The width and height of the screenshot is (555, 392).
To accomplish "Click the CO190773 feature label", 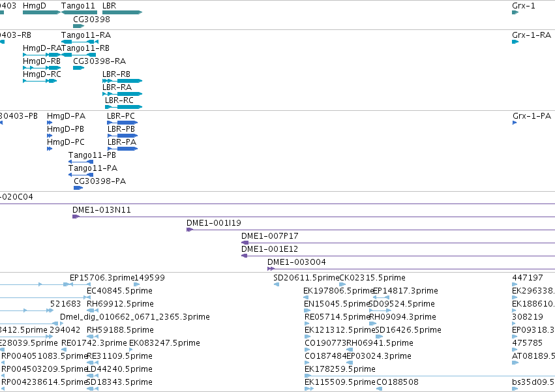I will (325, 344).
